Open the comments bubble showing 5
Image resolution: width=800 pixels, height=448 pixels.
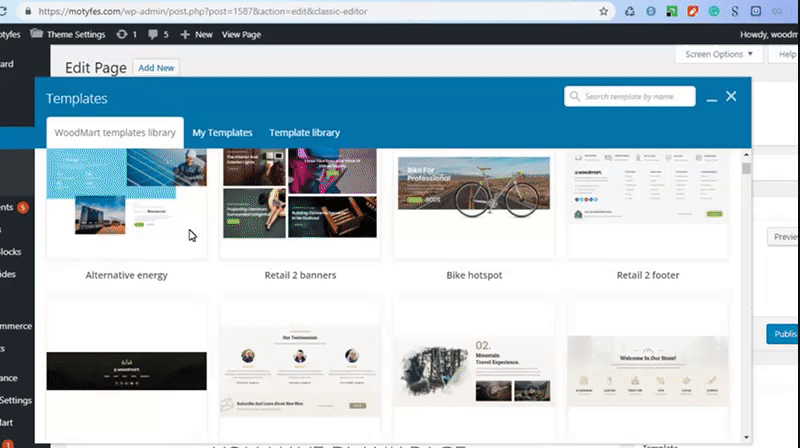[x=158, y=34]
